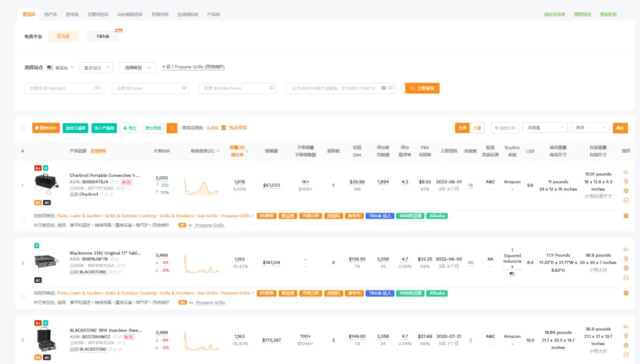Click copy icon next to ASIN B00004TBJ4
Viewport: 640px width, 364px height.
(x=113, y=182)
